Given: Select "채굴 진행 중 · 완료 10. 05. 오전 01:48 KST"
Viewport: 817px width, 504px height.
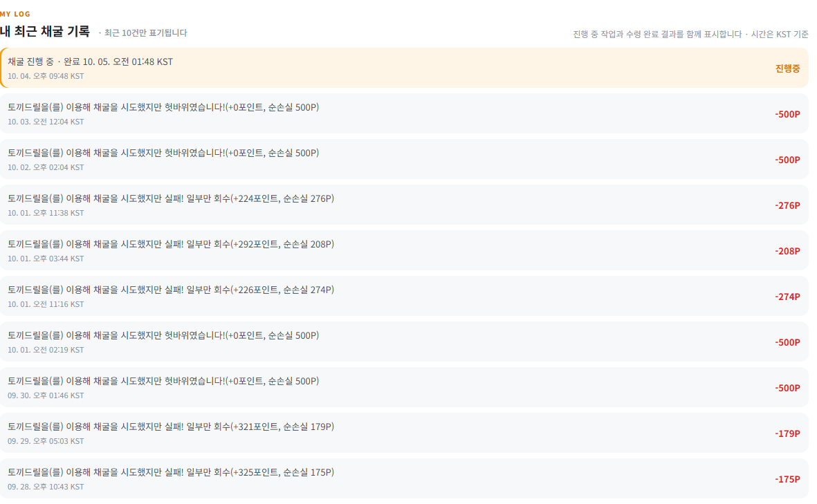Looking at the screenshot, I should [x=90, y=62].
